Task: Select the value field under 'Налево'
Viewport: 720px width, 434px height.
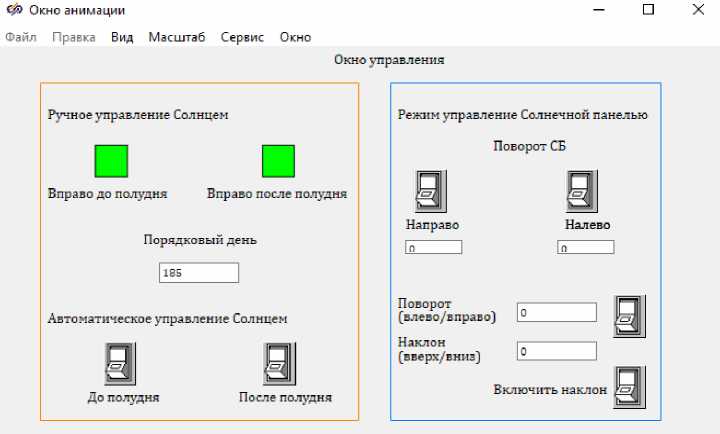Action: coord(585,247)
